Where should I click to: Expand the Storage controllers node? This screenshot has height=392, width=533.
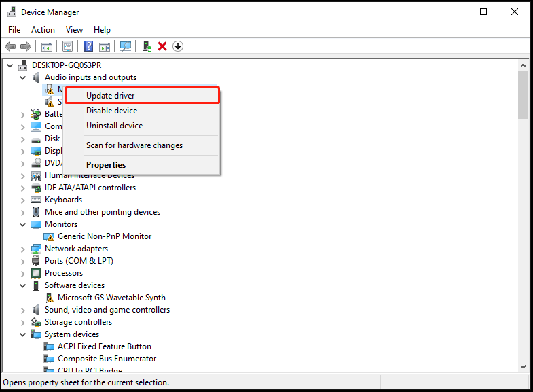coord(23,323)
